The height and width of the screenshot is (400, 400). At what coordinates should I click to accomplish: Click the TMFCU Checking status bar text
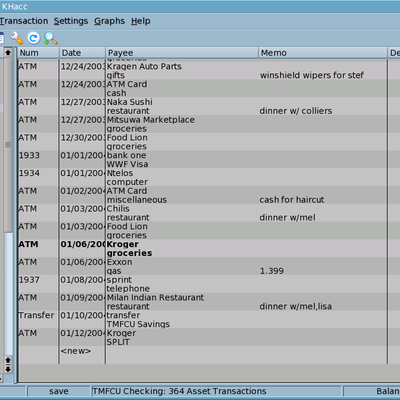(179, 391)
